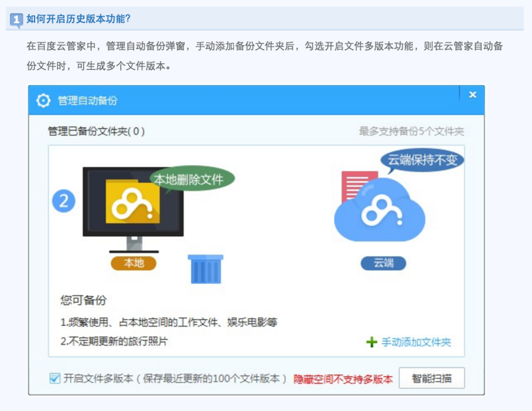The width and height of the screenshot is (532, 411).
Task: Click the blue number 1 step badge
Action: click(17, 19)
